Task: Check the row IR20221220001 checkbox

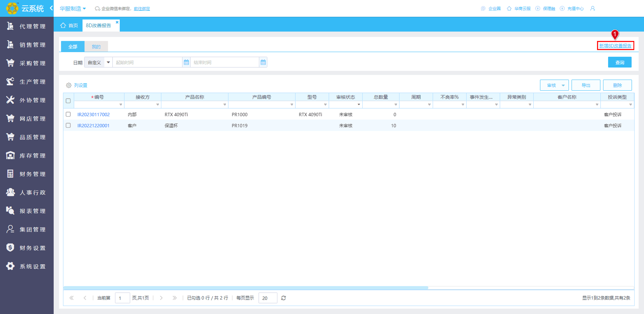Action: (68, 125)
